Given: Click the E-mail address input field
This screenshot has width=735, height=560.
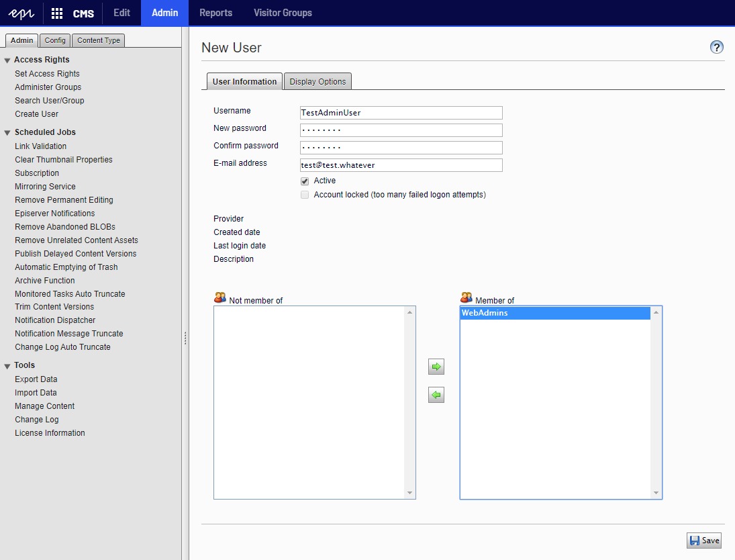Looking at the screenshot, I should 401,165.
